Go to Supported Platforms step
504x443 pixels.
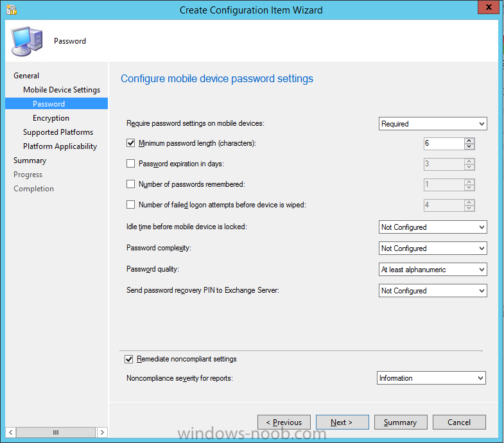[58, 132]
